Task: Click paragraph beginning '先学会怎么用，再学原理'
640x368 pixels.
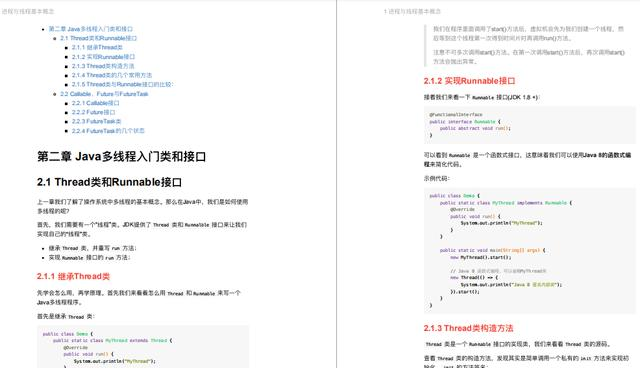Action: [139, 297]
